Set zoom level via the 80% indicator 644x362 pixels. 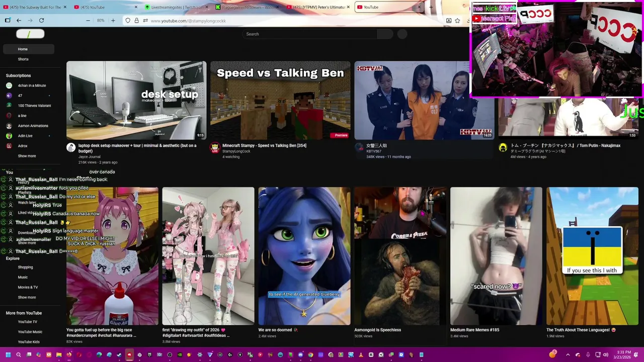click(x=101, y=21)
